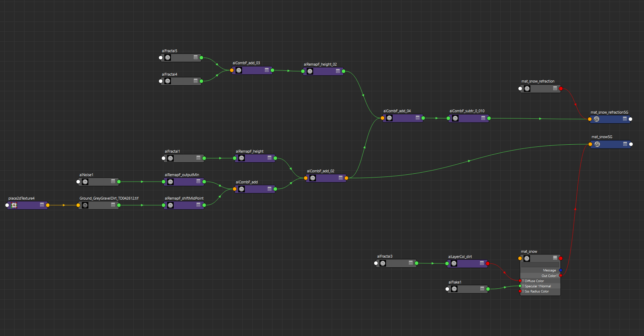Click the alCombF_subtr_0_010 name label
This screenshot has width=644, height=336.
[467, 111]
